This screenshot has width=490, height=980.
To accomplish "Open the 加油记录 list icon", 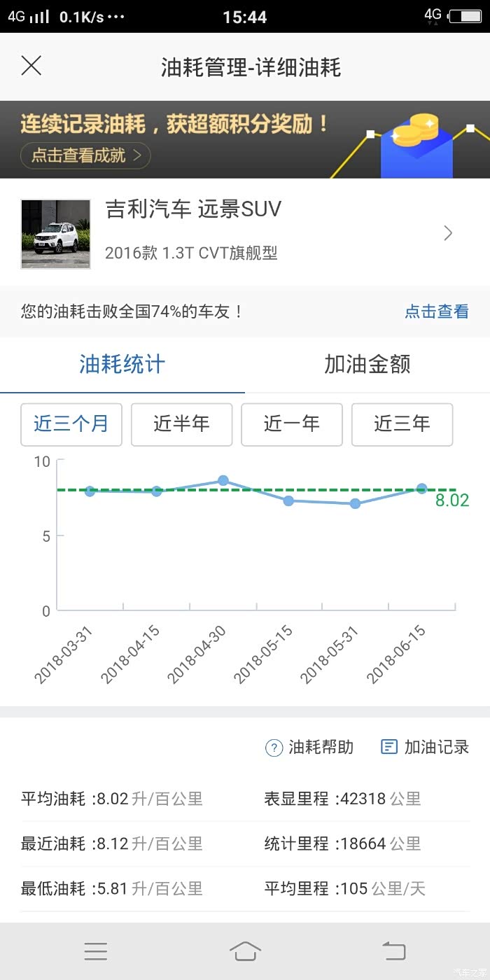I will 388,747.
